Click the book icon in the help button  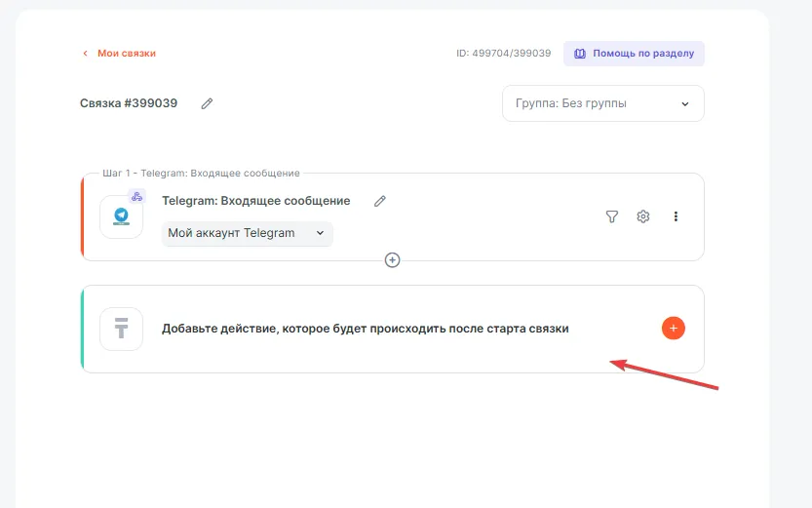click(580, 54)
